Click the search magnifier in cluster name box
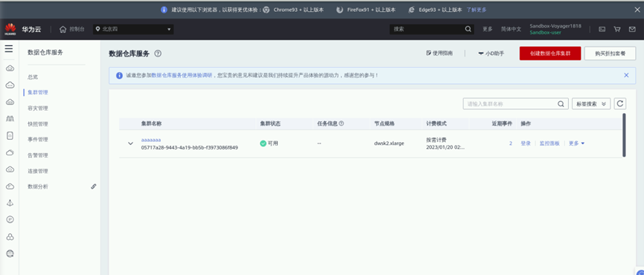644x275 pixels. tap(561, 104)
